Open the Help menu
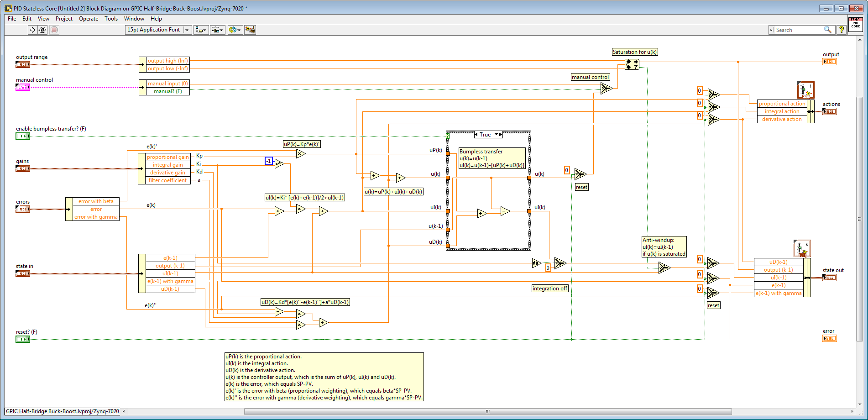 (x=156, y=19)
